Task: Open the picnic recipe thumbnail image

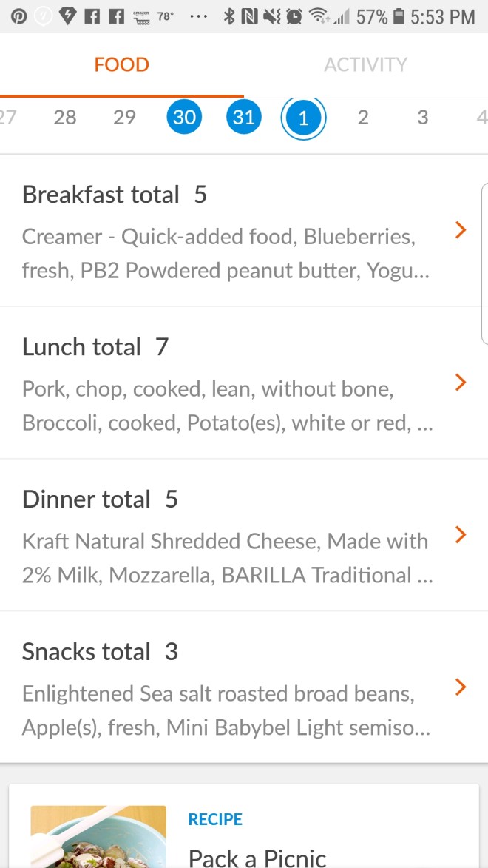Action: (98, 836)
